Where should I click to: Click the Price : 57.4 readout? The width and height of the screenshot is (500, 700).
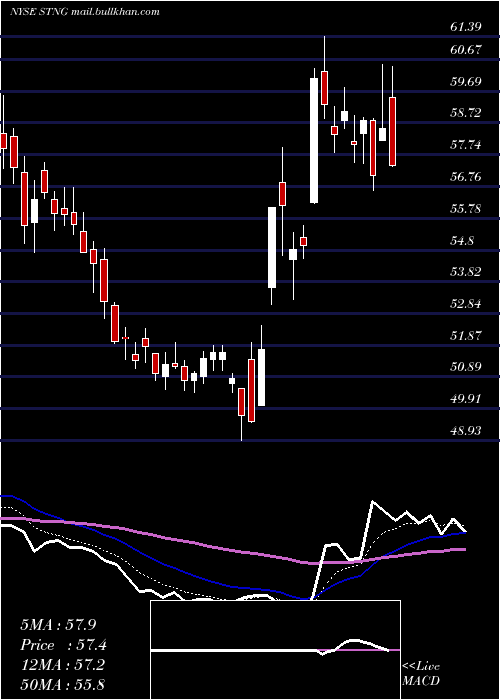click(x=63, y=645)
